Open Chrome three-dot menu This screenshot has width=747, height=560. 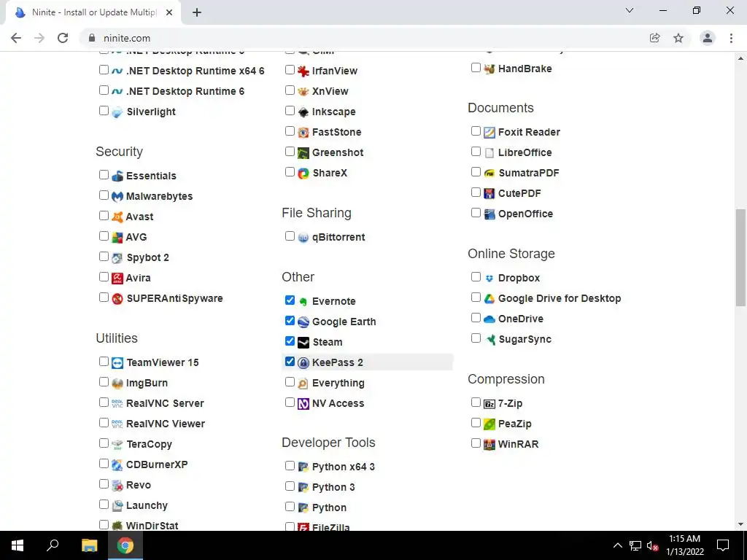pos(731,38)
